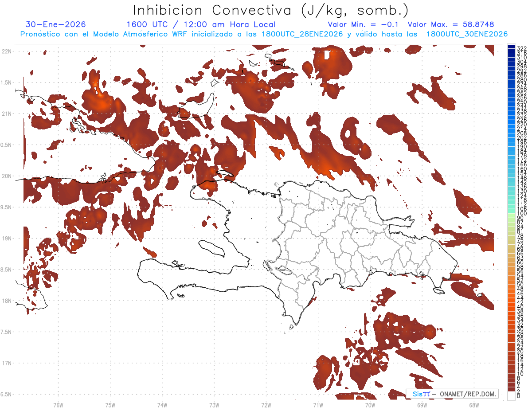
Task: Click the '72W' longitude label
Action: coord(266,405)
